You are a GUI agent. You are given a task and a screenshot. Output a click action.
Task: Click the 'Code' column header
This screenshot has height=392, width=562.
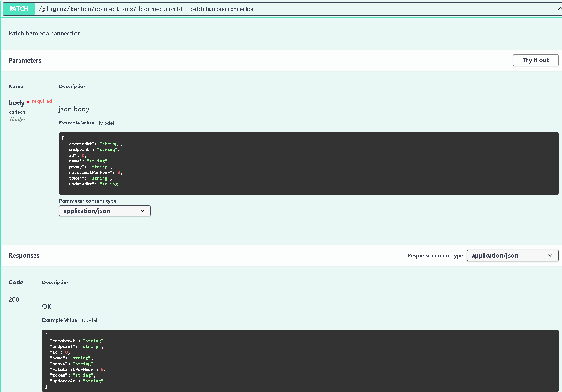pyautogui.click(x=16, y=283)
